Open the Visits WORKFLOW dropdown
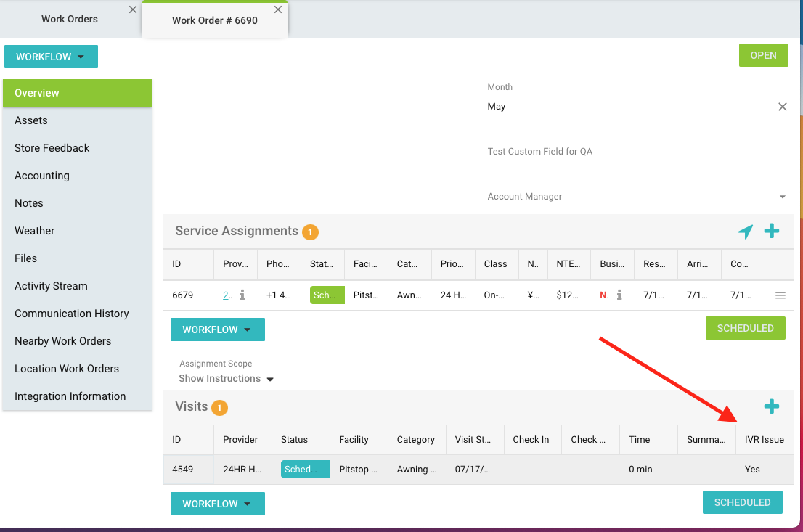The image size is (803, 532). tap(217, 504)
